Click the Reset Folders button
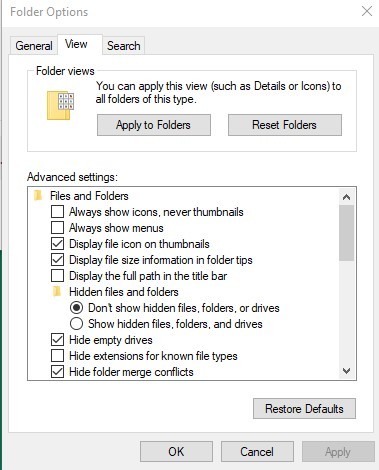This screenshot has width=379, height=470. [x=285, y=125]
